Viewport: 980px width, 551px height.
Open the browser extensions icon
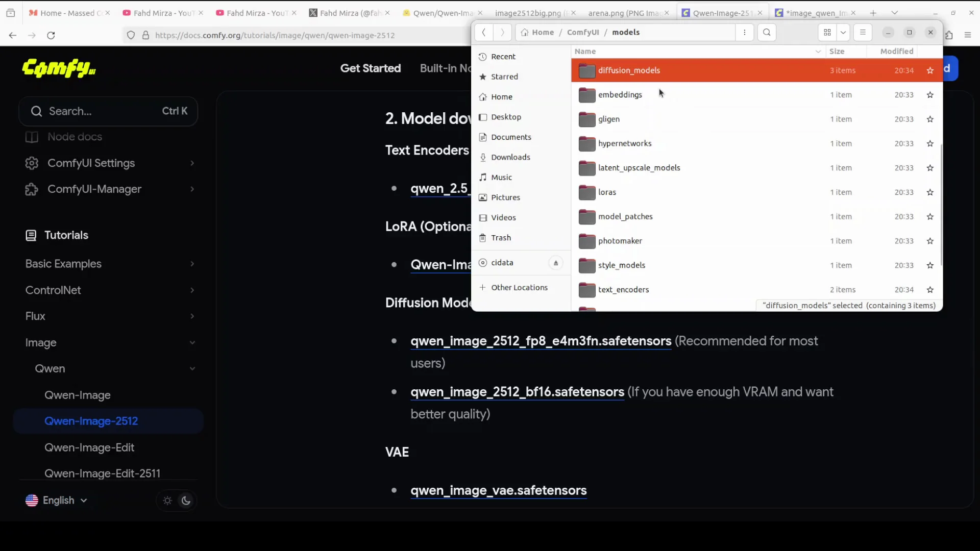(x=950, y=35)
